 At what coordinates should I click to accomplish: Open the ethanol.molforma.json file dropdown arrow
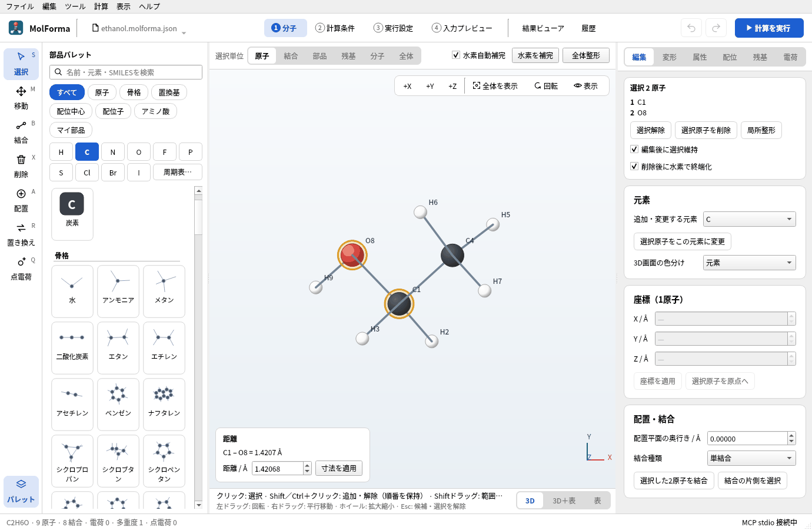pyautogui.click(x=184, y=32)
